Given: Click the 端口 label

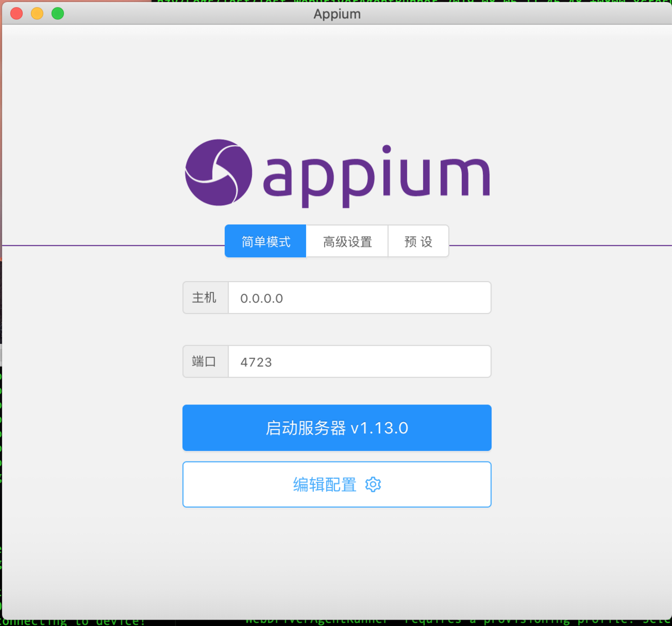Looking at the screenshot, I should click(x=205, y=362).
